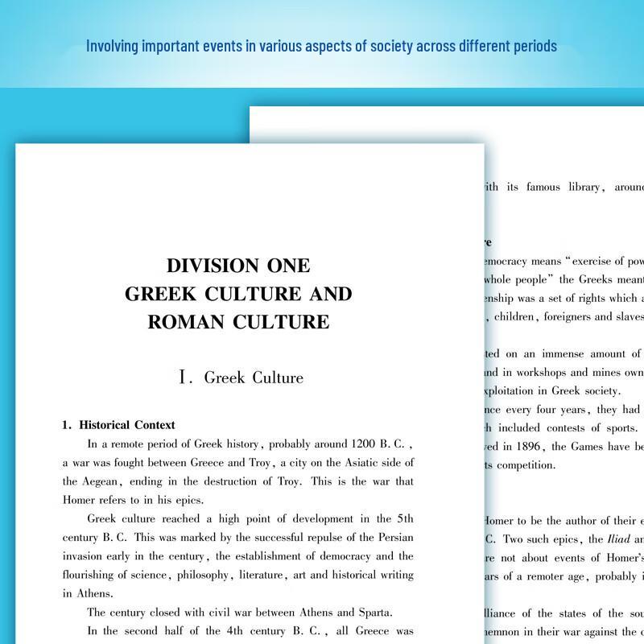The width and height of the screenshot is (644, 644).
Task: Select 'children, foreigners and slaves' on the back page
Action: coord(568,316)
